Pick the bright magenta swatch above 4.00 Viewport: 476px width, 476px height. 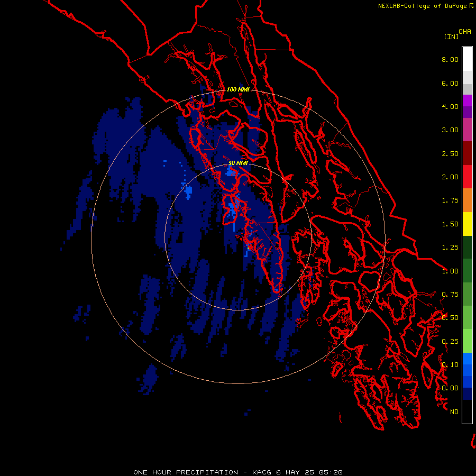(467, 100)
